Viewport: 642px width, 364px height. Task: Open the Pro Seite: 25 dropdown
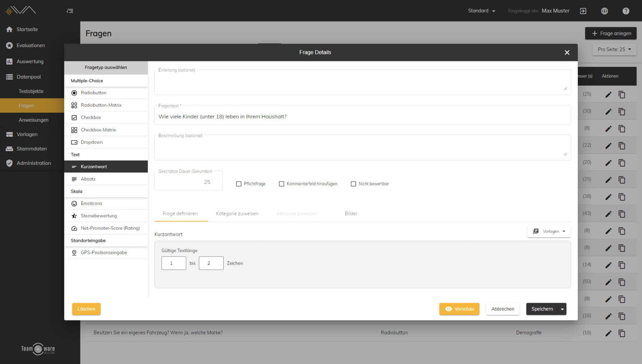(614, 50)
